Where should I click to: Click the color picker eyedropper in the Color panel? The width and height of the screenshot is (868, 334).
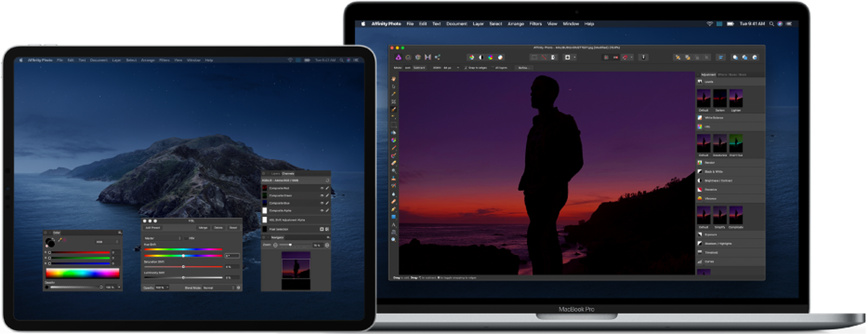pos(61,240)
